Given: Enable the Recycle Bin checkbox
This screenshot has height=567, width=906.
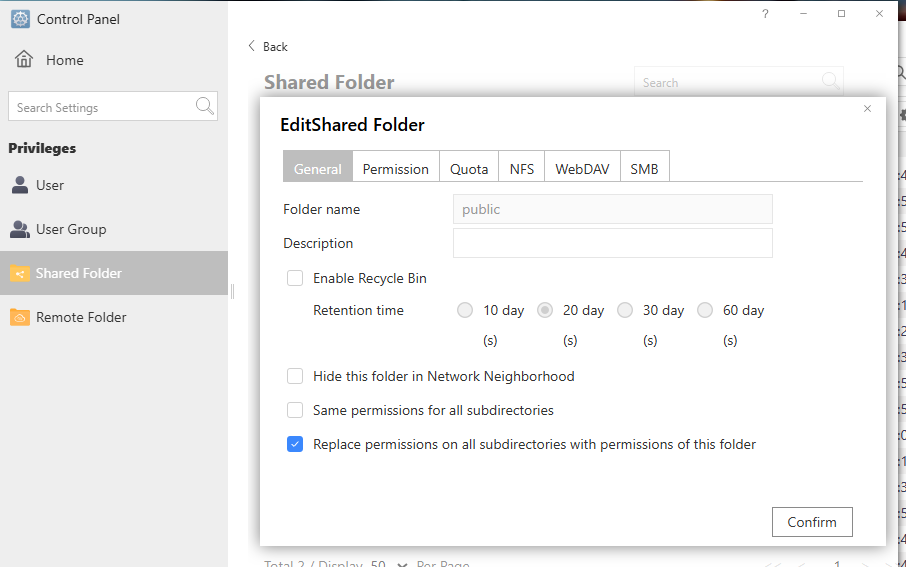Looking at the screenshot, I should pos(295,278).
